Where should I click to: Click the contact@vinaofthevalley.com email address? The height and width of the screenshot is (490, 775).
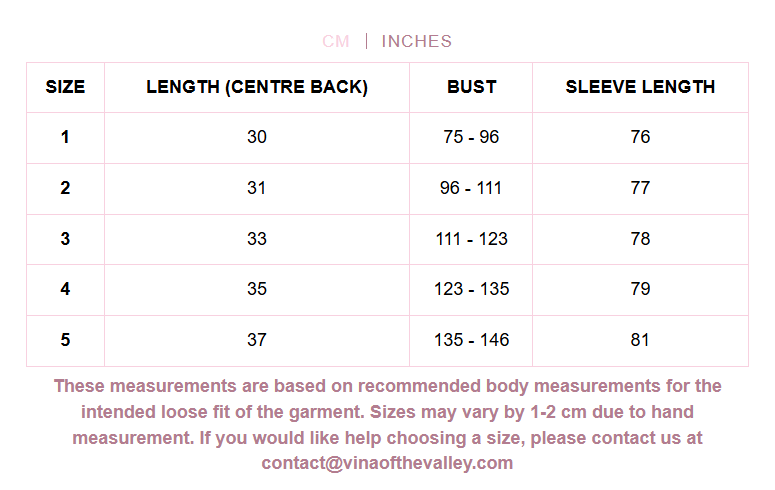point(387,463)
